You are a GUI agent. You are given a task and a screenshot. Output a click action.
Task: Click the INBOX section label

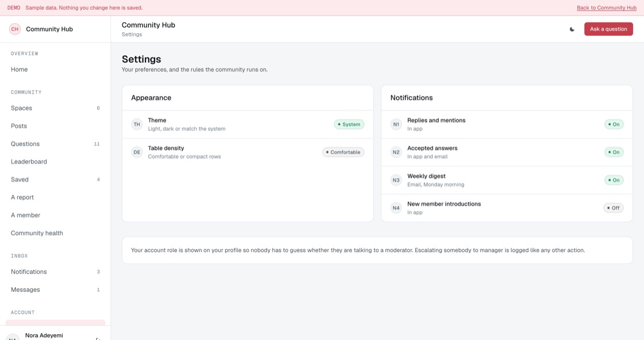(20, 256)
